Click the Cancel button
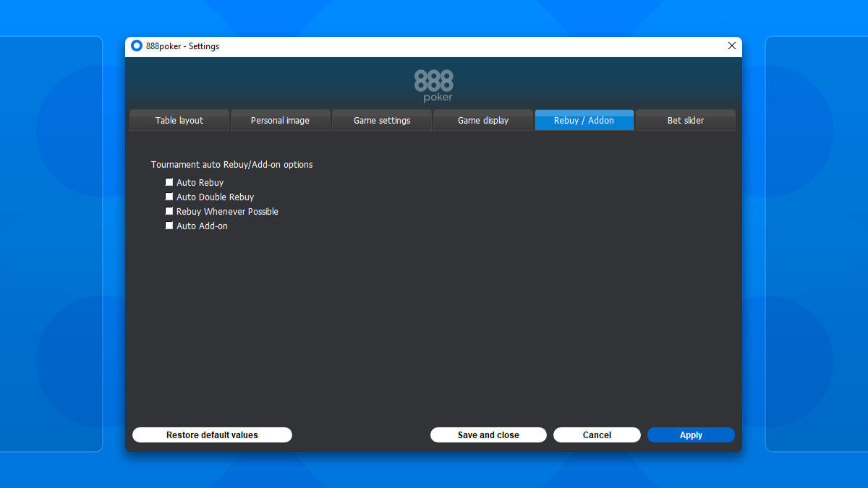The height and width of the screenshot is (488, 868). pyautogui.click(x=597, y=435)
